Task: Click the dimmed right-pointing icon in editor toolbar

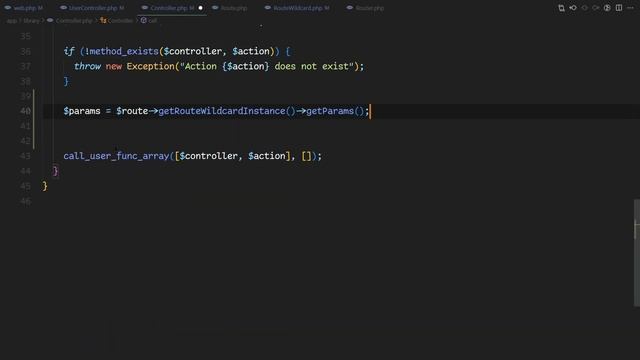Action: tap(596, 8)
